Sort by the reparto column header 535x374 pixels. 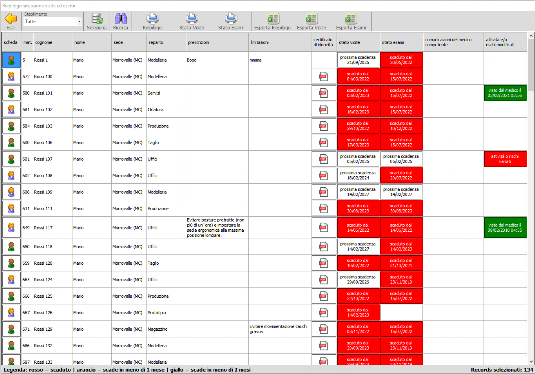click(x=166, y=42)
